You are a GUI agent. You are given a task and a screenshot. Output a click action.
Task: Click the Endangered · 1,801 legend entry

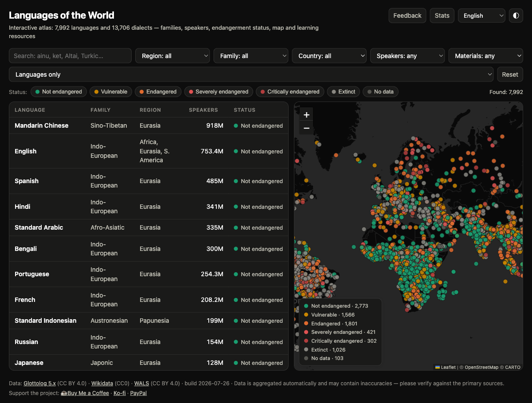click(330, 324)
